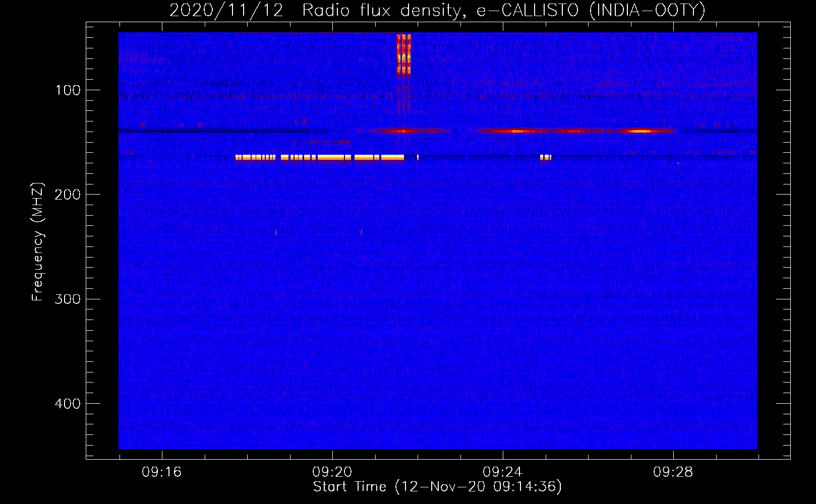Click the "Start Time (12-Nov-20 09:14:36)" label
This screenshot has width=816, height=504.
[x=437, y=487]
